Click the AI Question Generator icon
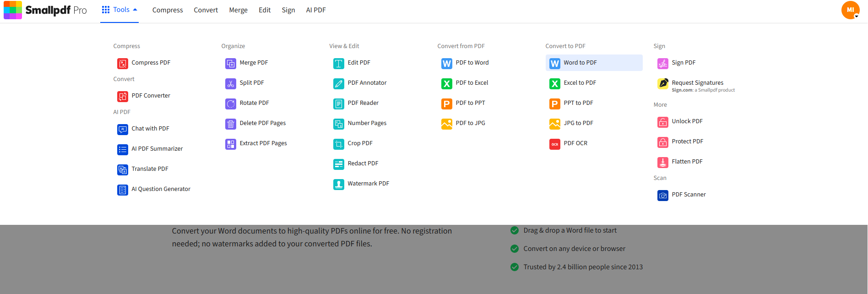This screenshot has height=294, width=868. click(x=123, y=190)
